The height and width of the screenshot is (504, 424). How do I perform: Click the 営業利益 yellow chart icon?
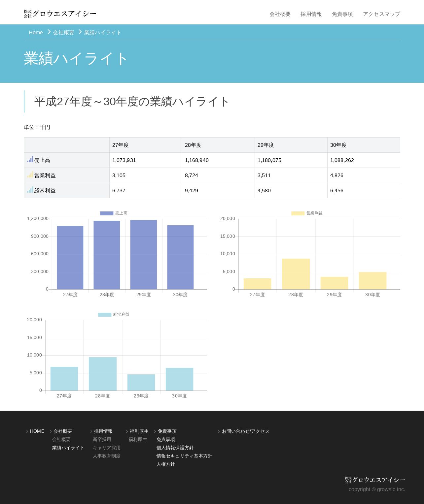tap(30, 174)
